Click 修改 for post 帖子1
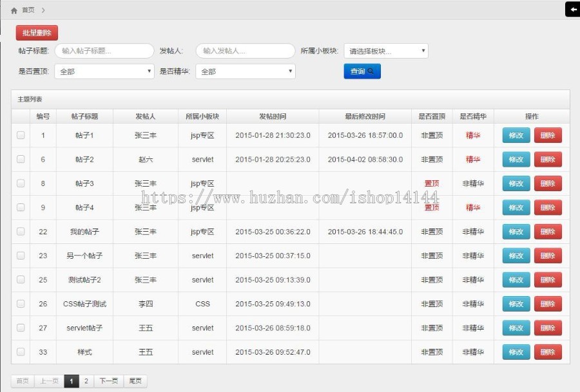580x392 pixels. [x=515, y=135]
